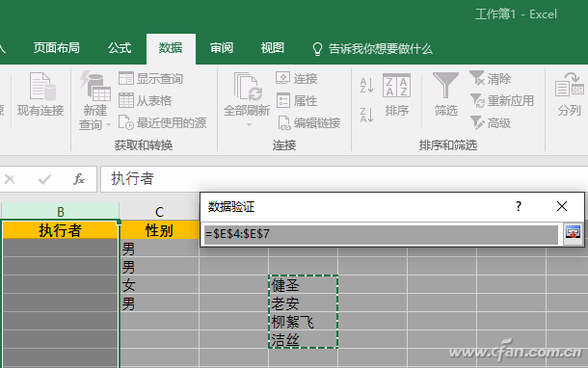The width and height of the screenshot is (588, 368).
Task: Click 清除 clear filter icon
Action: click(476, 78)
